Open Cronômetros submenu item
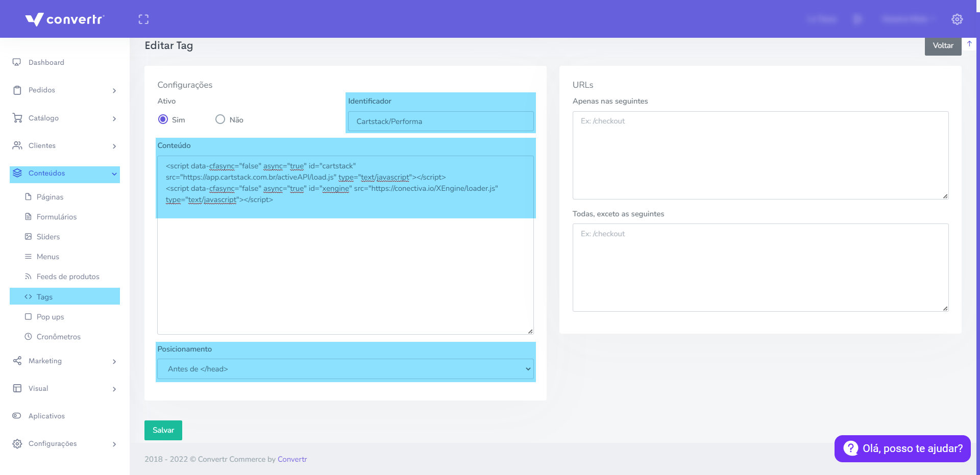 pyautogui.click(x=59, y=337)
